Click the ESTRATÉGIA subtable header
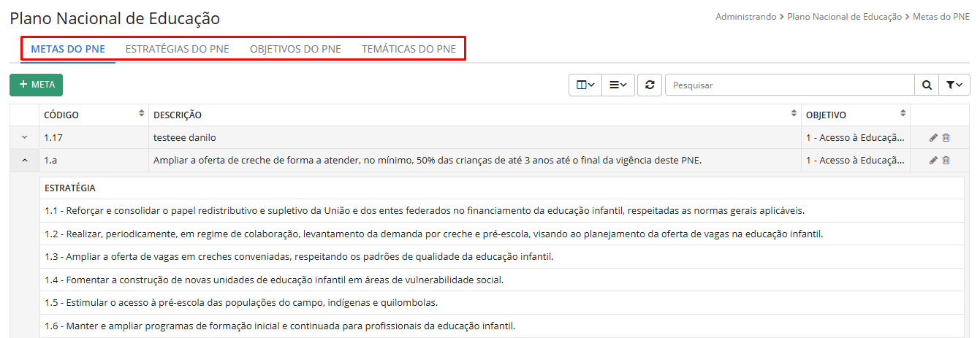Viewport: 980px width, 338px height. tap(502, 188)
